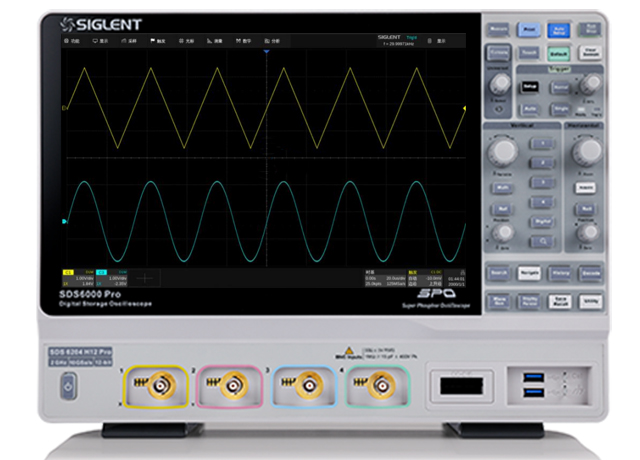Open the cyan C2 channel descriptor box

coord(111,278)
